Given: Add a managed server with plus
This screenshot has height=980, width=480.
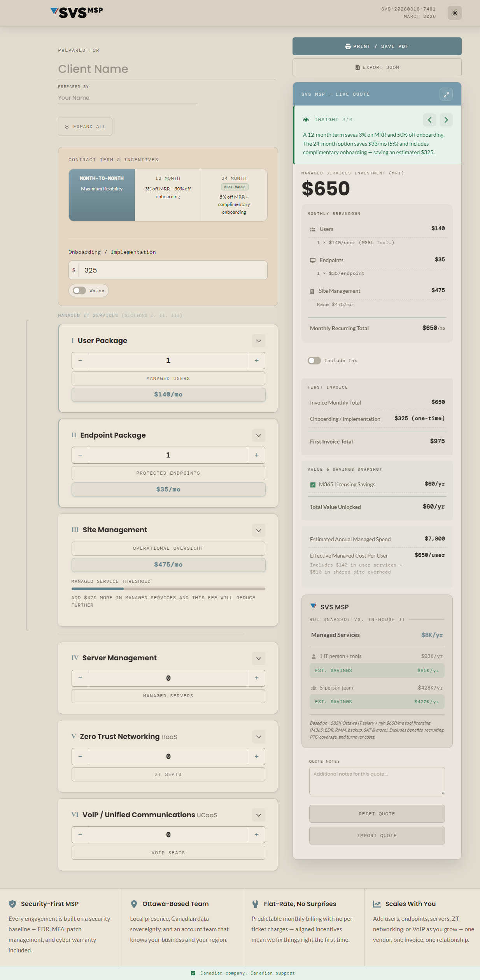Looking at the screenshot, I should 256,678.
